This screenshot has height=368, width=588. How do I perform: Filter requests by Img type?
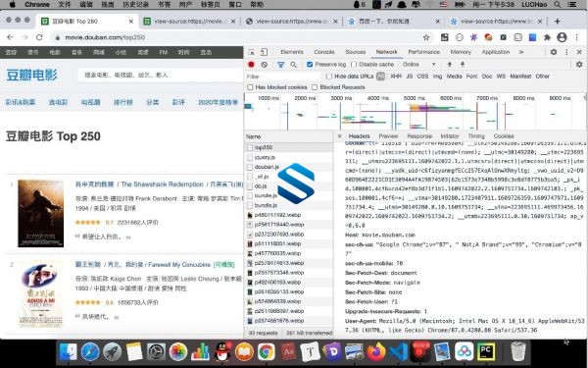437,77
